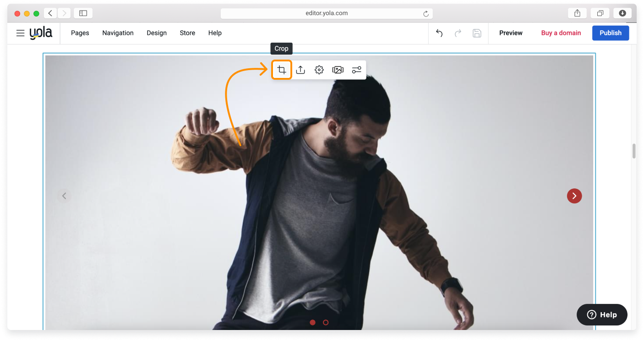The image size is (644, 341).
Task: Open the hamburger menu next to Yola logo
Action: [x=20, y=33]
